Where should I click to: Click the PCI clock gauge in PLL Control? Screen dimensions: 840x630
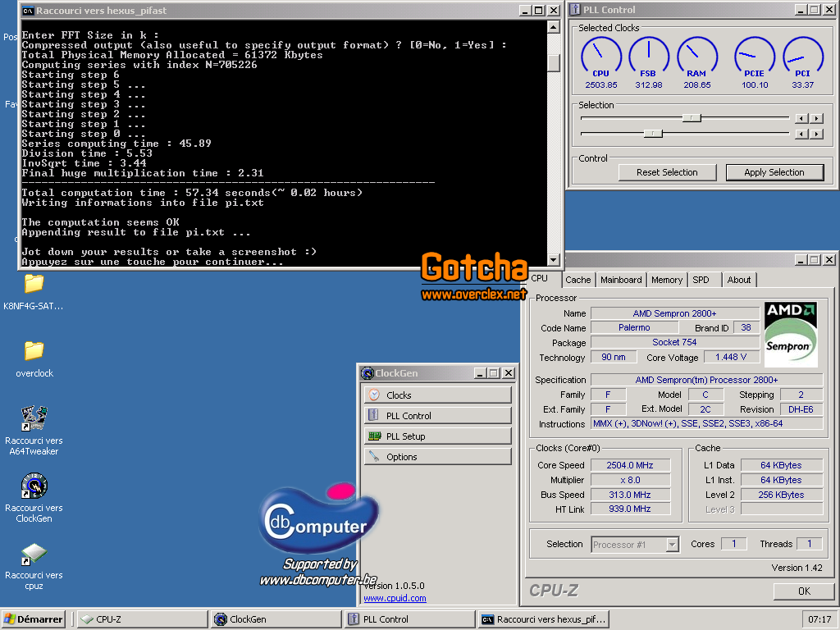tap(802, 57)
